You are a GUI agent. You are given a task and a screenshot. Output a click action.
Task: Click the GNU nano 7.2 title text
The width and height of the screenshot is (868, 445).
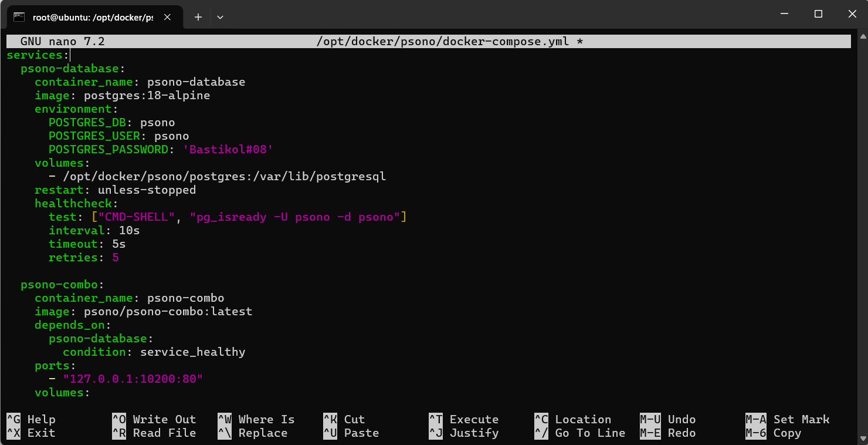62,42
